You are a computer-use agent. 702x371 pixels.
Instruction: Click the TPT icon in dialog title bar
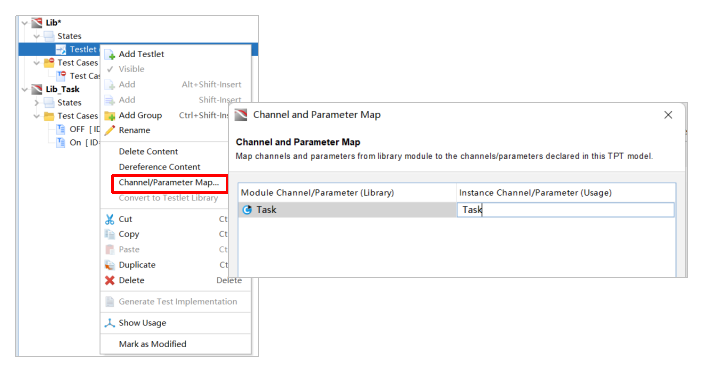tap(241, 115)
